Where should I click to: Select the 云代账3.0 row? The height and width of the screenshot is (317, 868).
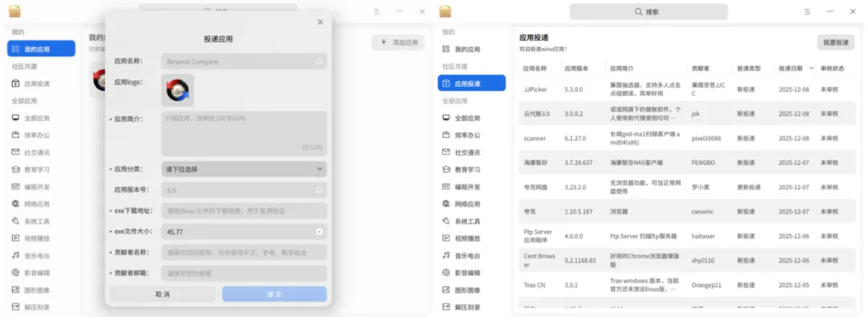coord(686,113)
